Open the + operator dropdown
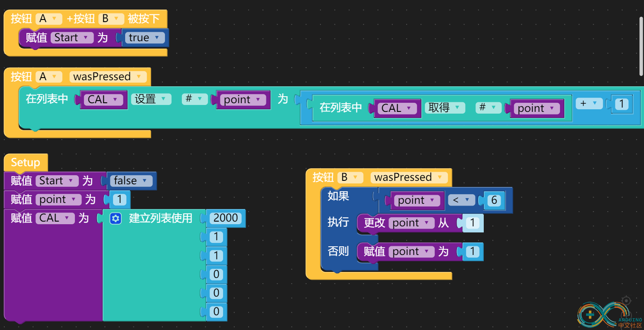This screenshot has width=644, height=330. tap(589, 104)
